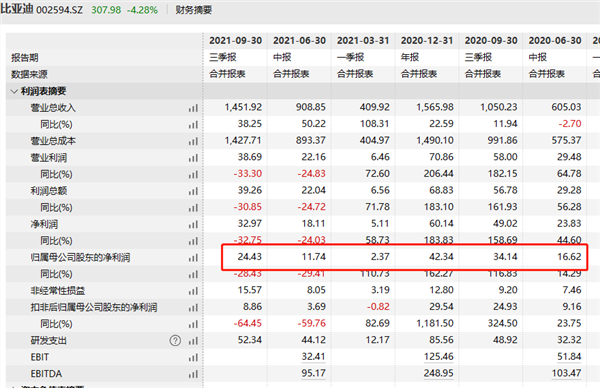Open chart icon for 营业总收入 row
Screen dimensions: 600x388
193,108
